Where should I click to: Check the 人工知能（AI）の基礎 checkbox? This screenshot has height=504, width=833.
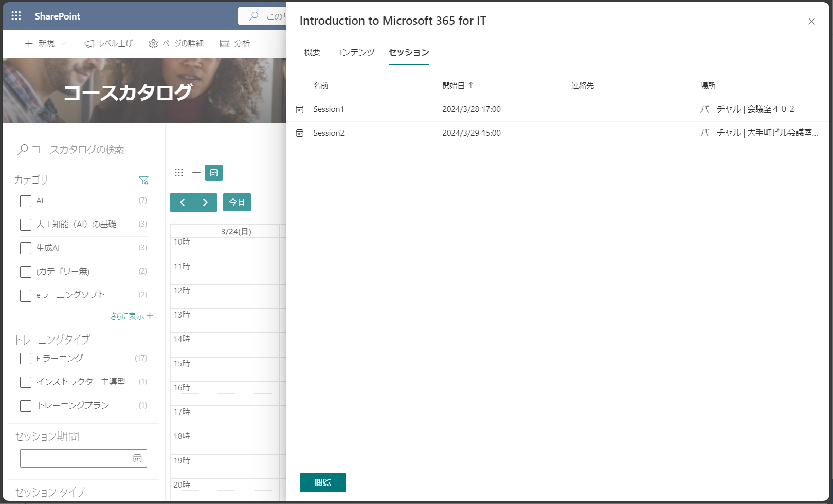[x=26, y=225]
